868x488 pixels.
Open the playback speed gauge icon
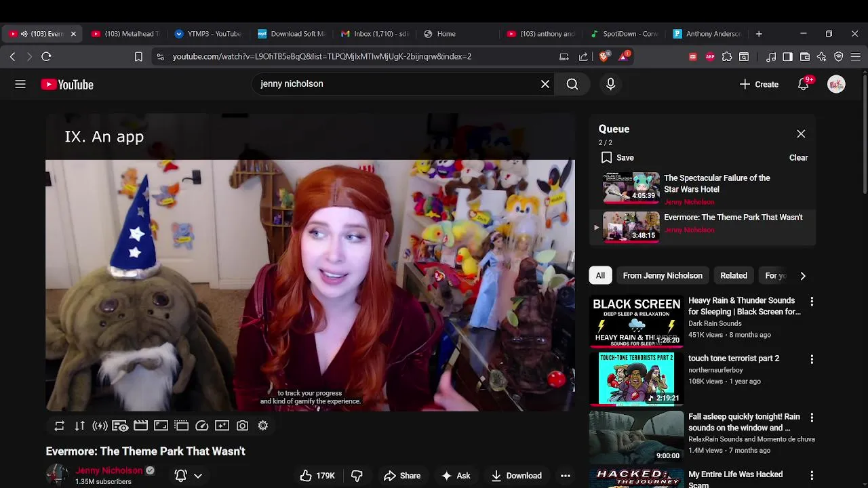[201, 426]
